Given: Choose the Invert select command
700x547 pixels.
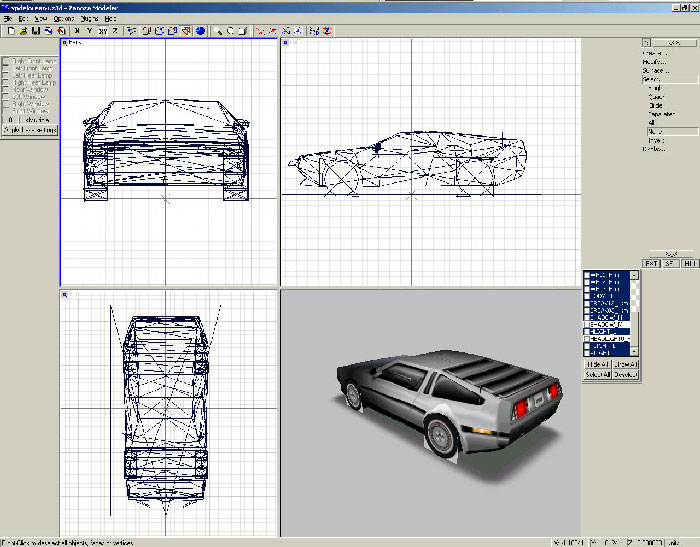Looking at the screenshot, I should pos(656,140).
